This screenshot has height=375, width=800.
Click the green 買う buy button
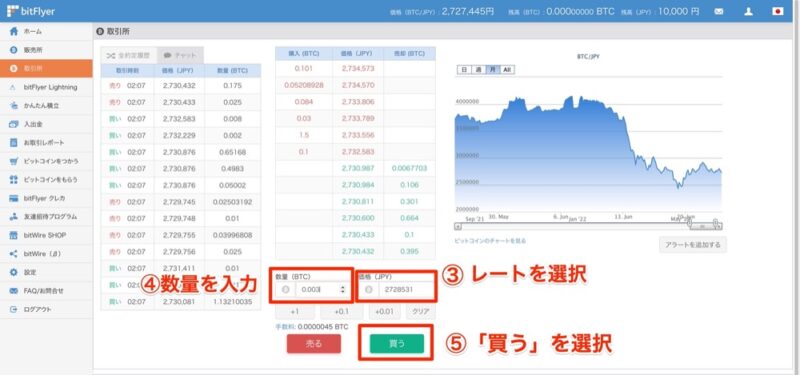click(396, 344)
